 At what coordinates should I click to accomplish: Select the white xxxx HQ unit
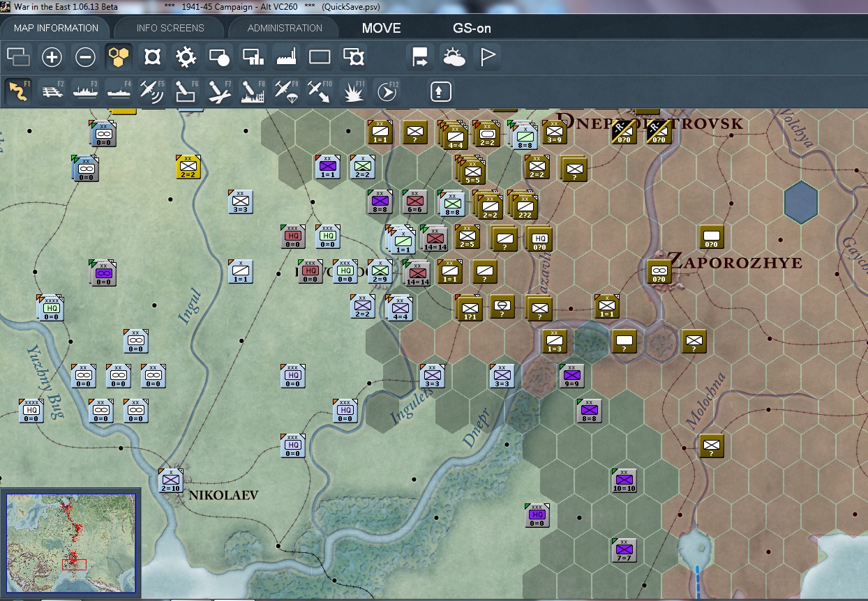pos(31,411)
